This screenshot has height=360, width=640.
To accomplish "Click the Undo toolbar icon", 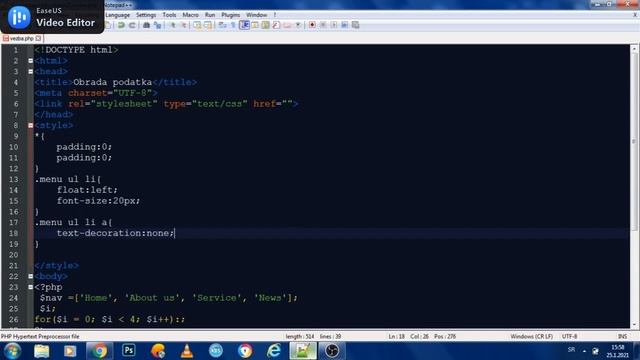I will [121, 25].
